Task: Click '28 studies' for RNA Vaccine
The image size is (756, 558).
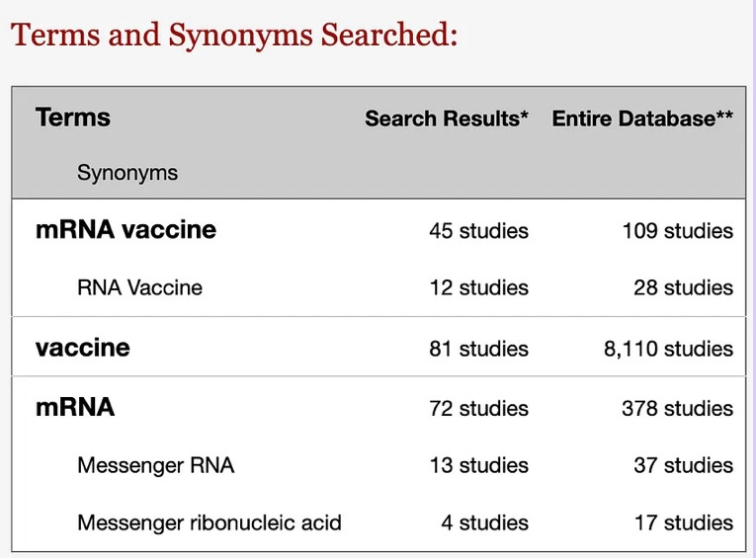Action: pyautogui.click(x=683, y=287)
